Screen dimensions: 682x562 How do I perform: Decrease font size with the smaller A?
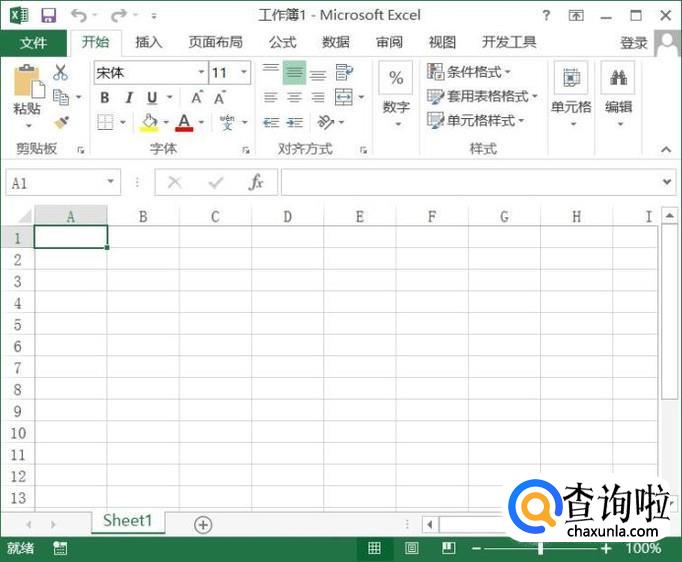[220, 97]
